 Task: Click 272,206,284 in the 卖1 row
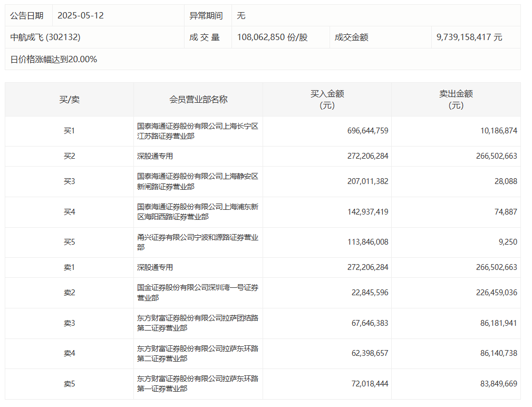(x=367, y=268)
